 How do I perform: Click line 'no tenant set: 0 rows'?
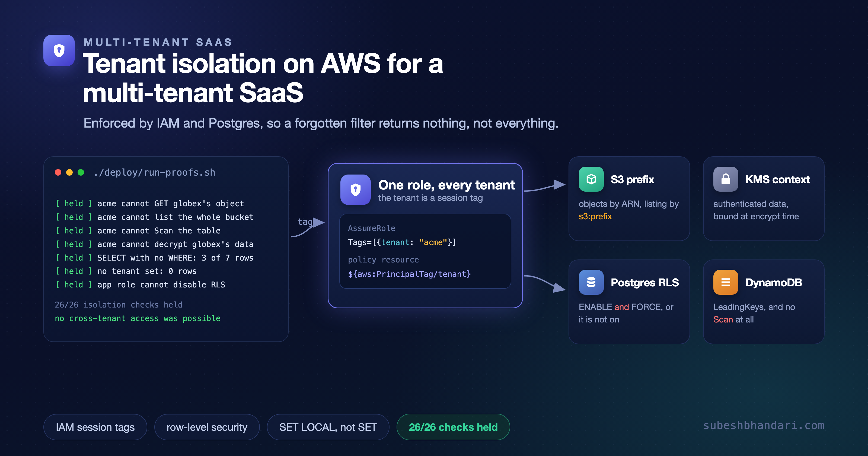click(147, 271)
